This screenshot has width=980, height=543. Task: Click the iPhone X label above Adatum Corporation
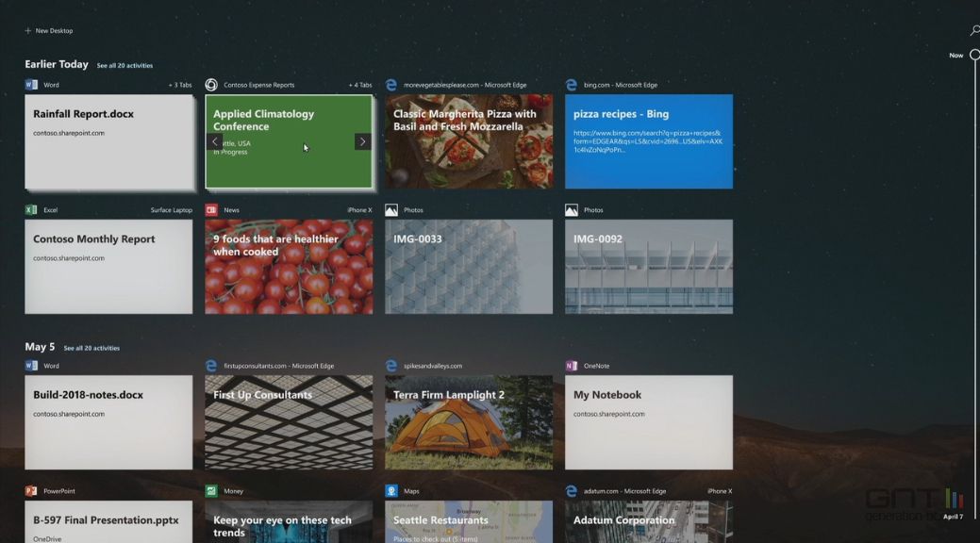coord(720,491)
